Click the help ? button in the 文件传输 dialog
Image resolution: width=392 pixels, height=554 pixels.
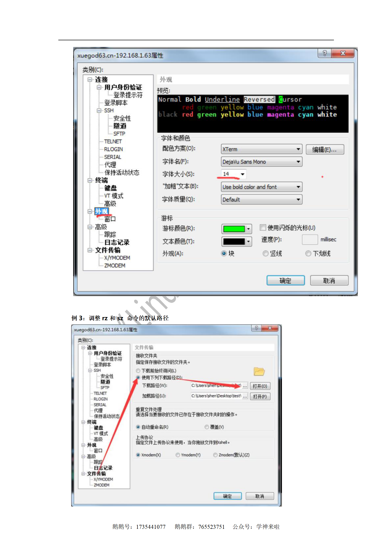(x=256, y=328)
